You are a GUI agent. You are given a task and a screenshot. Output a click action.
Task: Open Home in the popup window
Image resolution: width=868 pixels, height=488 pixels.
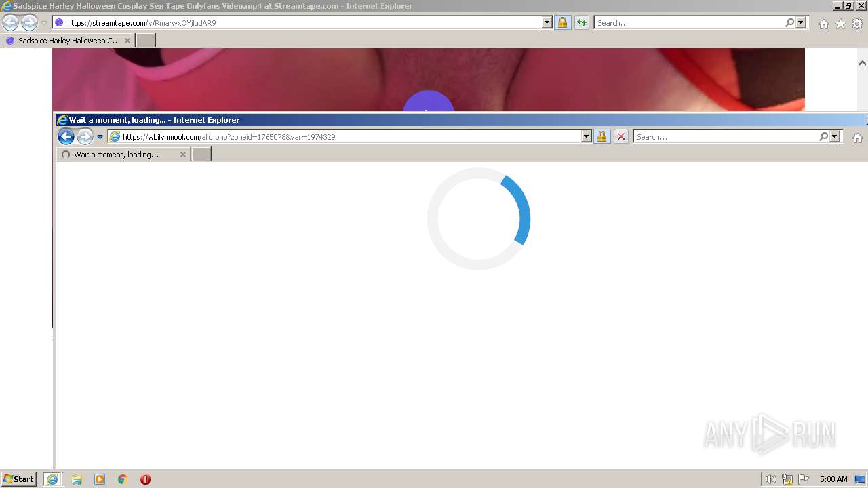(857, 138)
